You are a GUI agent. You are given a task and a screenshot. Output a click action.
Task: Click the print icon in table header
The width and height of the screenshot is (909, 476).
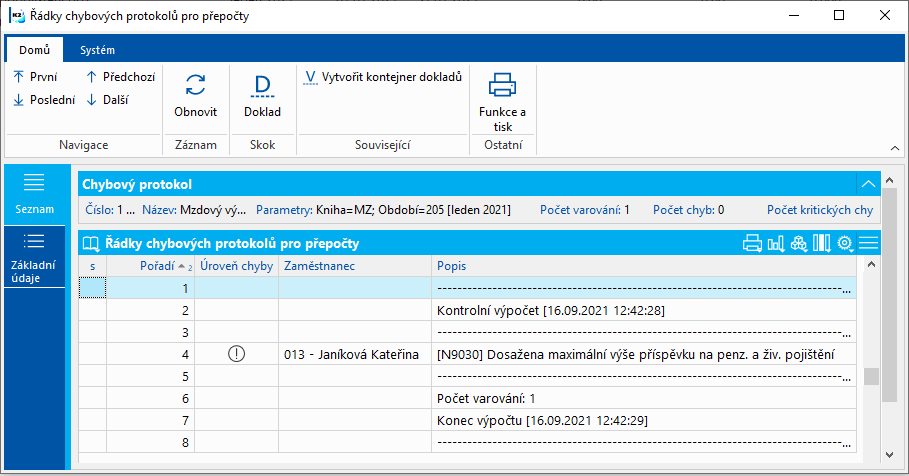pos(752,243)
